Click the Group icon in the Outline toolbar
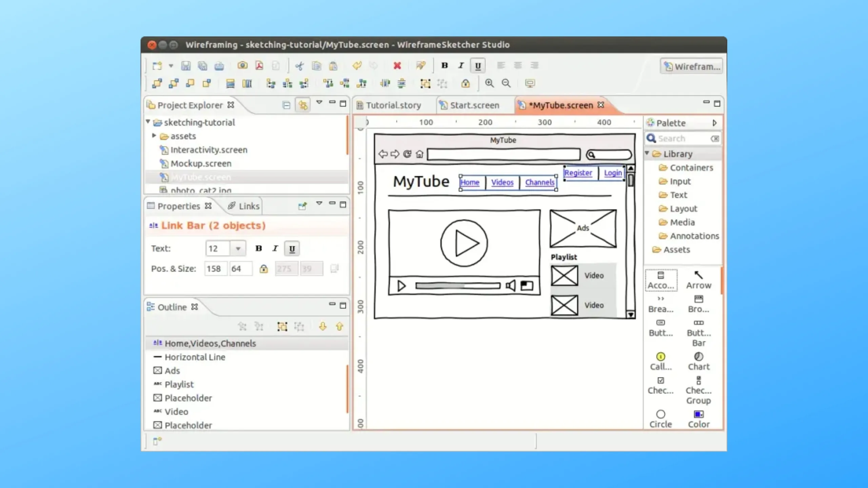The width and height of the screenshot is (868, 488). tap(282, 326)
